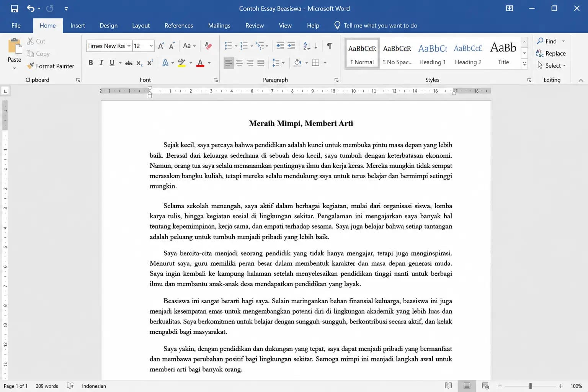The width and height of the screenshot is (588, 392).
Task: Open the Change Case Aa menu
Action: pos(189,46)
